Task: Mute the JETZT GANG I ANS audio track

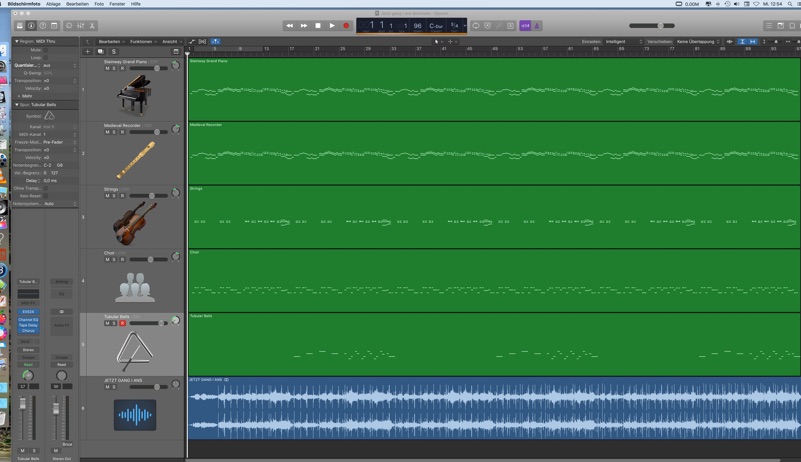Action: pyautogui.click(x=107, y=387)
